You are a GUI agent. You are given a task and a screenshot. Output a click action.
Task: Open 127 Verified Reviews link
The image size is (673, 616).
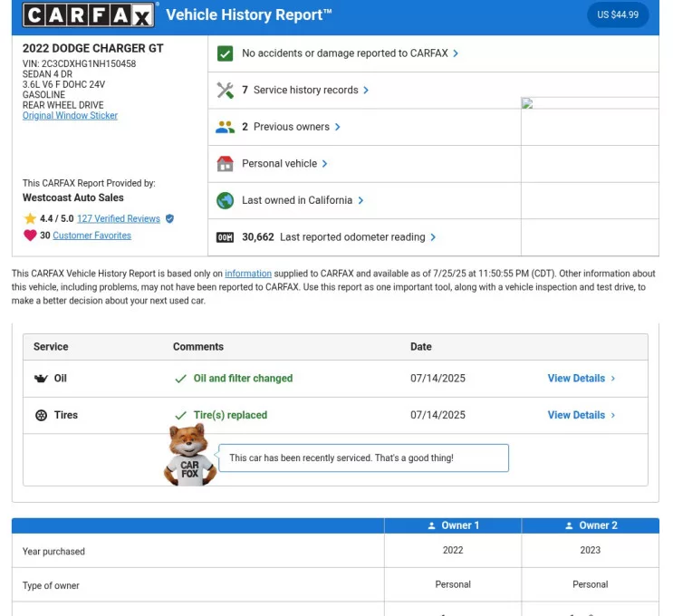click(x=118, y=218)
